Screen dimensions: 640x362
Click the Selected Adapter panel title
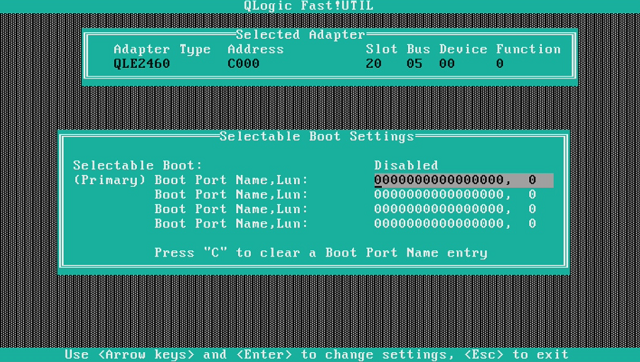pyautogui.click(x=300, y=35)
